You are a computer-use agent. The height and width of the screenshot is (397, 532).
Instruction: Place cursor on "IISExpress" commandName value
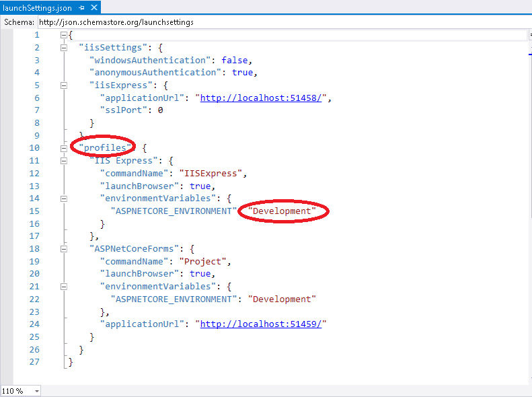pos(217,173)
